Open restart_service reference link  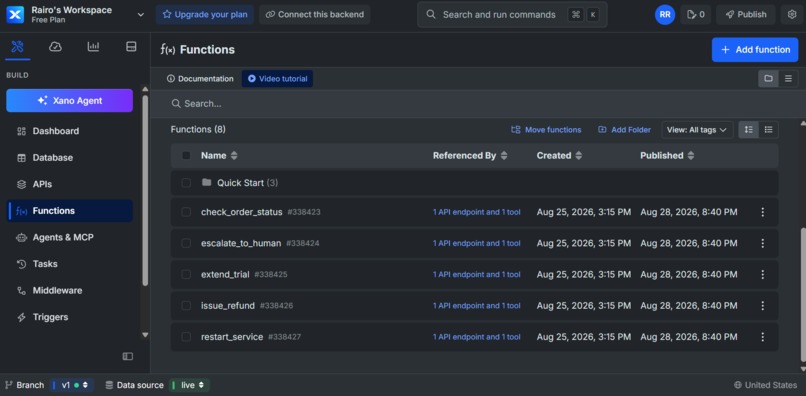point(477,337)
